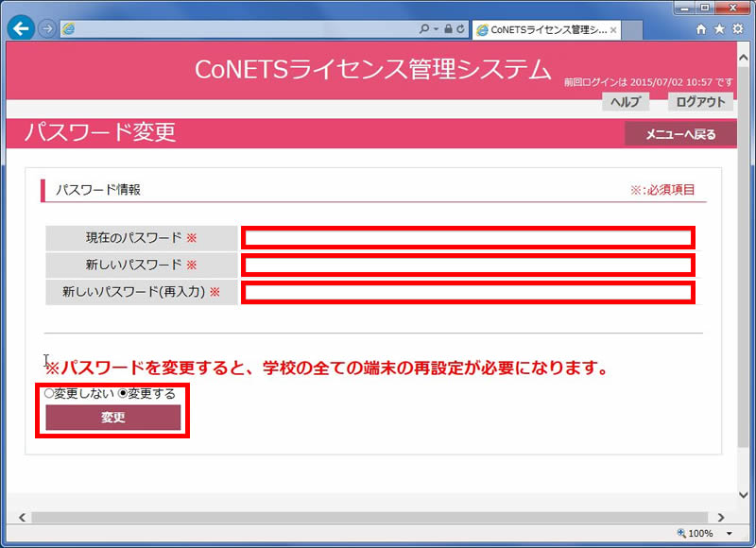This screenshot has width=756, height=548.
Task: Click the 前回ログインは 2015/07/02 10:57 text
Action: [639, 82]
